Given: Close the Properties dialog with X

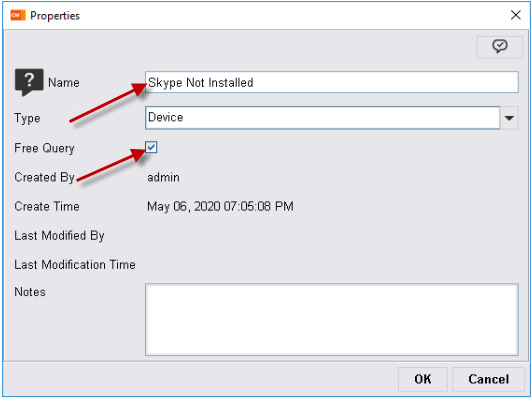Looking at the screenshot, I should coord(515,15).
